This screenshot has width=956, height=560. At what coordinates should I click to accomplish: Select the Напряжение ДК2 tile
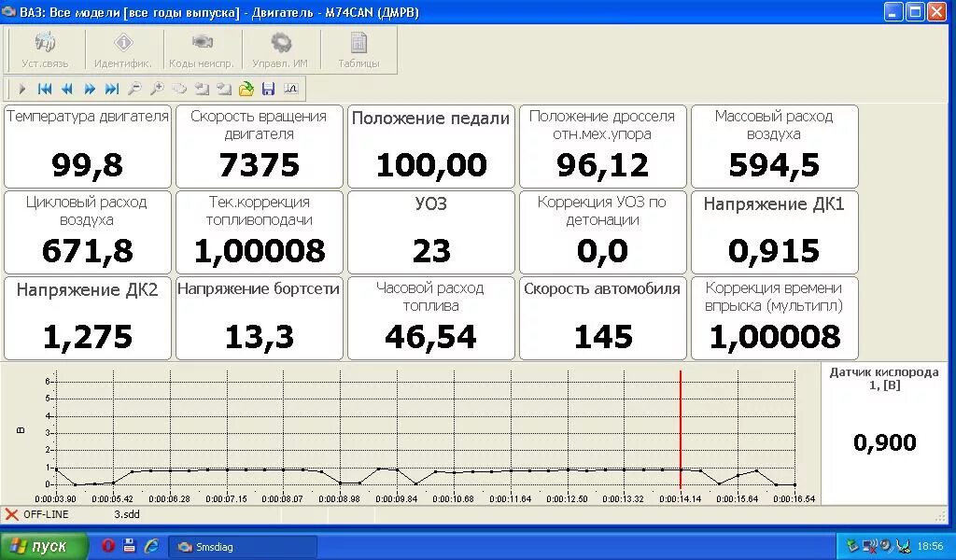[88, 318]
